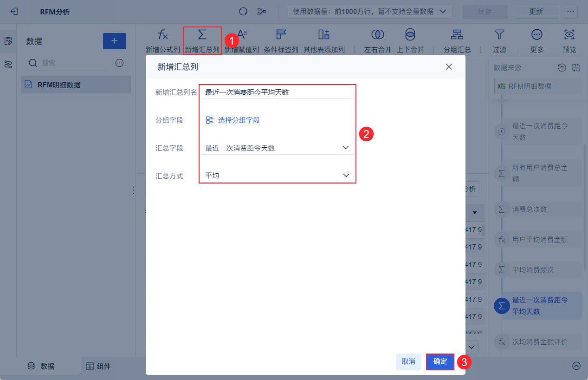Select the 新增赋值列 tool
This screenshot has height=380, width=588.
pyautogui.click(x=241, y=41)
